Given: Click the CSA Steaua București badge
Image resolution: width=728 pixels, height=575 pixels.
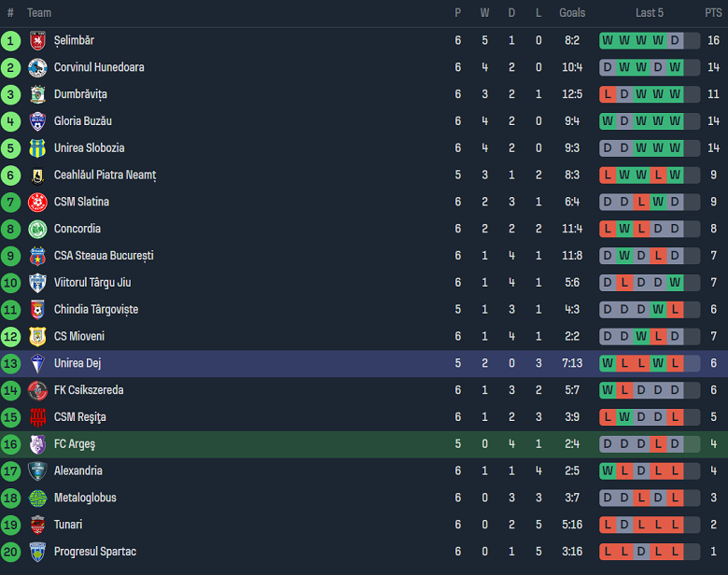Looking at the screenshot, I should (x=37, y=256).
